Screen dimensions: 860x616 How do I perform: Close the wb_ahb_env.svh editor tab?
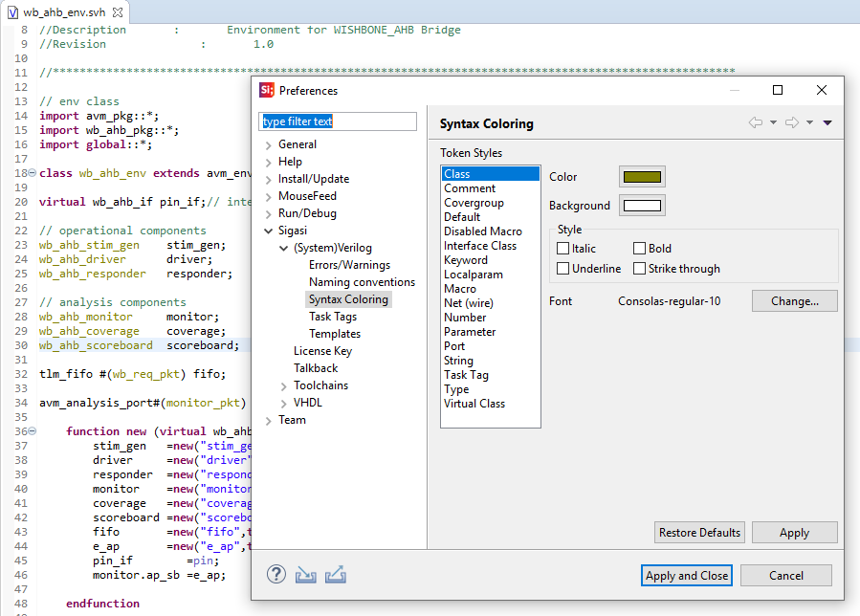[x=118, y=12]
